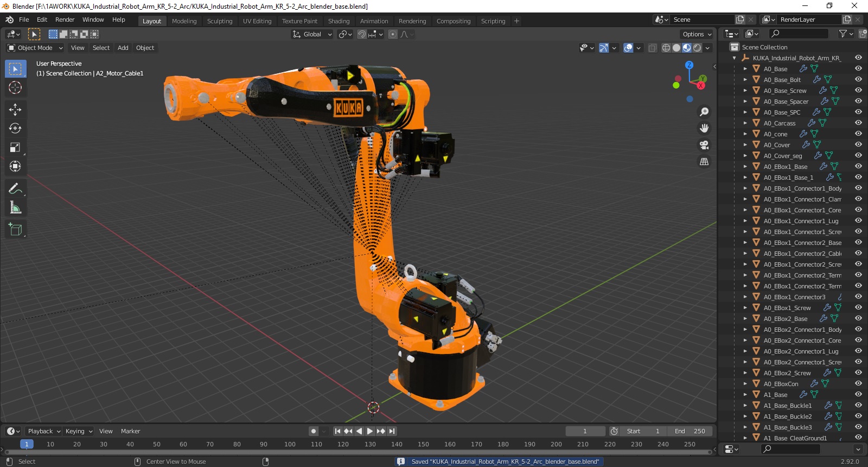Viewport: 868px width, 467px height.
Task: Toggle snapping magnet icon
Action: [x=362, y=34]
